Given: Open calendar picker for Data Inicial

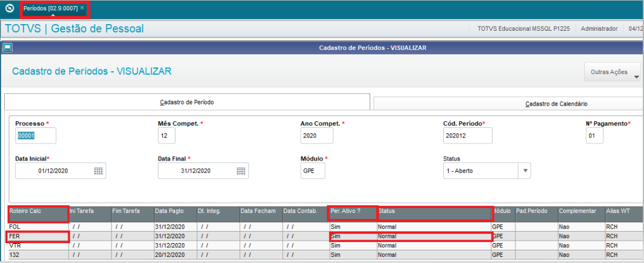Looking at the screenshot, I should (98, 171).
